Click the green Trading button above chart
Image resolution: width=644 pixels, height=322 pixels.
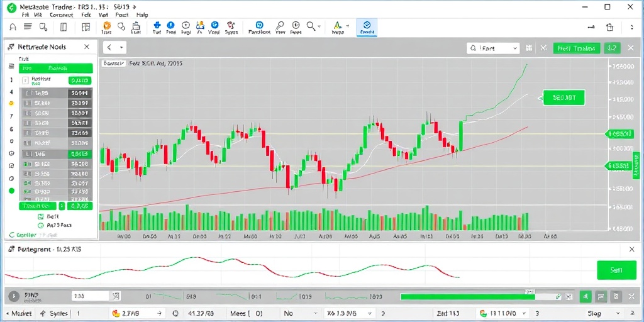pos(577,48)
